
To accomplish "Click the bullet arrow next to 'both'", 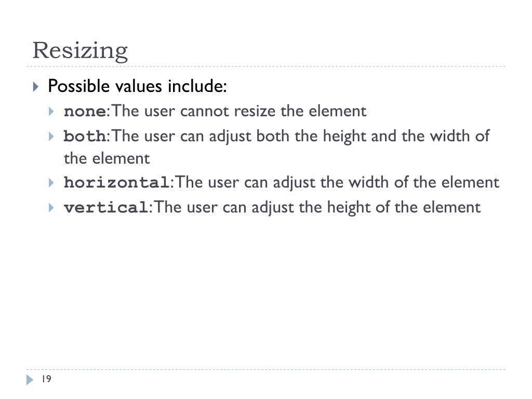I will click(x=51, y=137).
